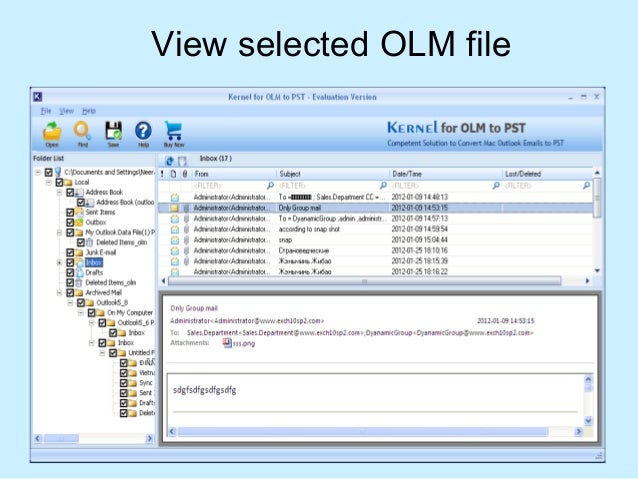
Task: Toggle the Archived Mail checkbox
Action: pos(70,293)
